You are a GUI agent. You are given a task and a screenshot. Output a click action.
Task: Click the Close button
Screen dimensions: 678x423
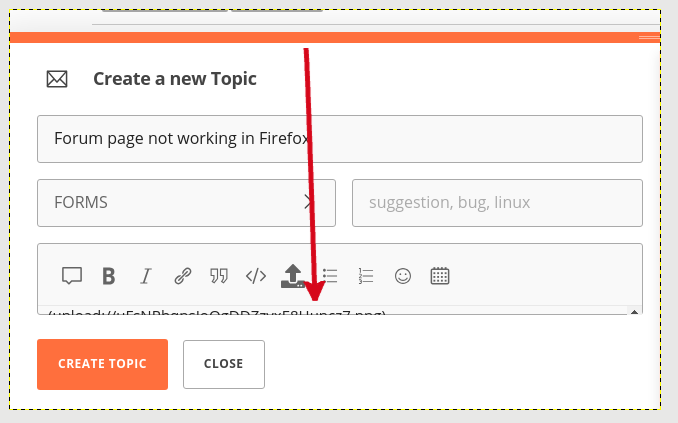tap(224, 364)
